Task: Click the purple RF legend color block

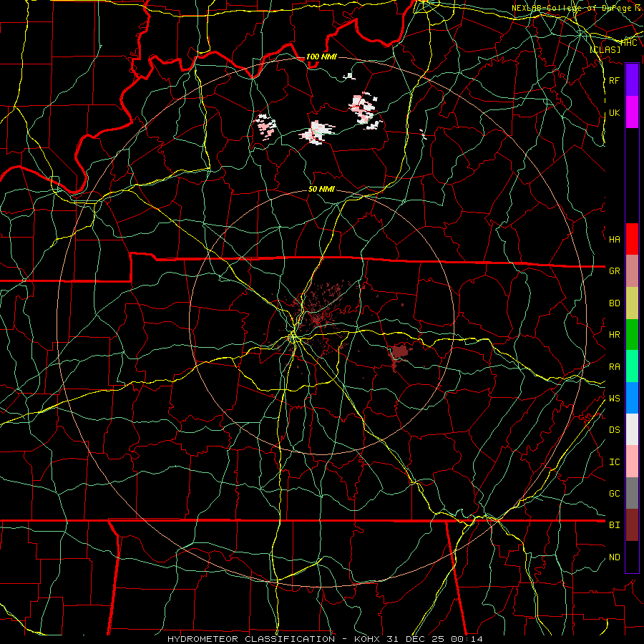Action: [632, 80]
